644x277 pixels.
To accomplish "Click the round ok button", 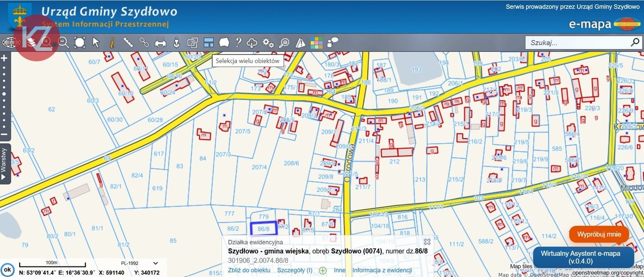I will pos(7,270).
